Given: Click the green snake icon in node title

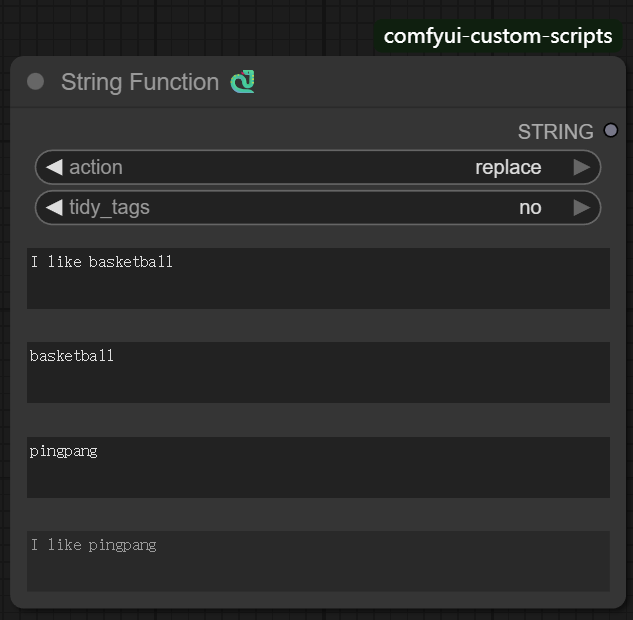Looking at the screenshot, I should (242, 82).
